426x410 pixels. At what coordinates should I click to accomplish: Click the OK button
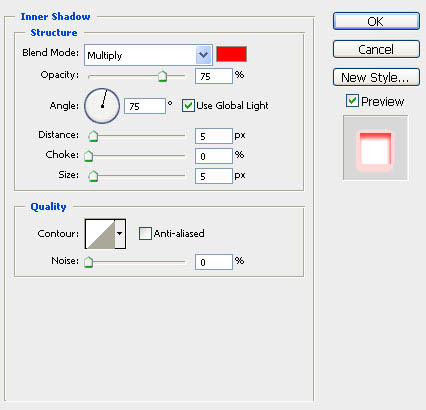[376, 21]
